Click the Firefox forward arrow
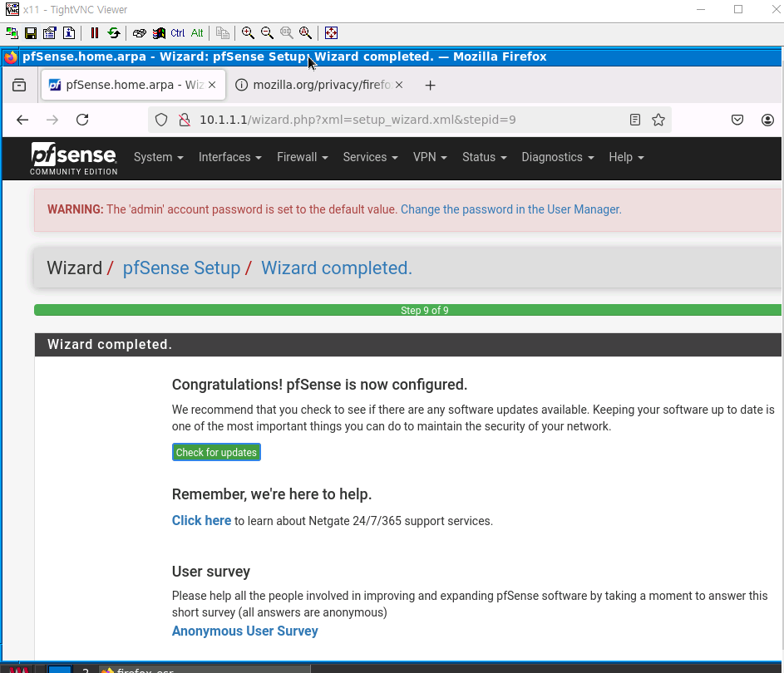 (x=52, y=120)
